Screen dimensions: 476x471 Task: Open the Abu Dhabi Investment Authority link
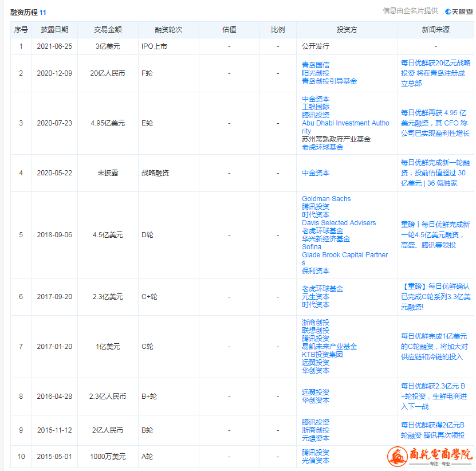click(345, 123)
